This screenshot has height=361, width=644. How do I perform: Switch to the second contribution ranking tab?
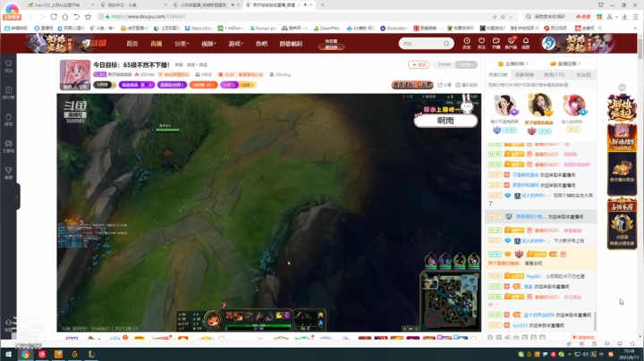524,75
